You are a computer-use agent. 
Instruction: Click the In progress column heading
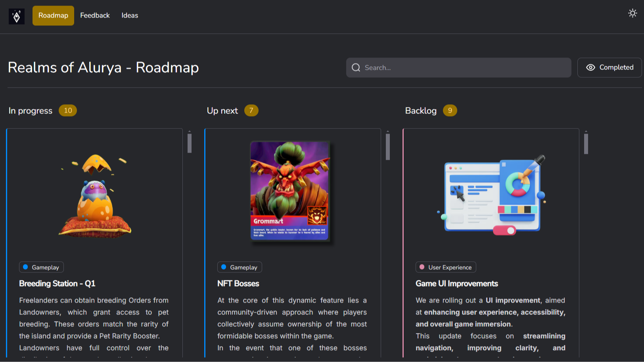pyautogui.click(x=31, y=111)
